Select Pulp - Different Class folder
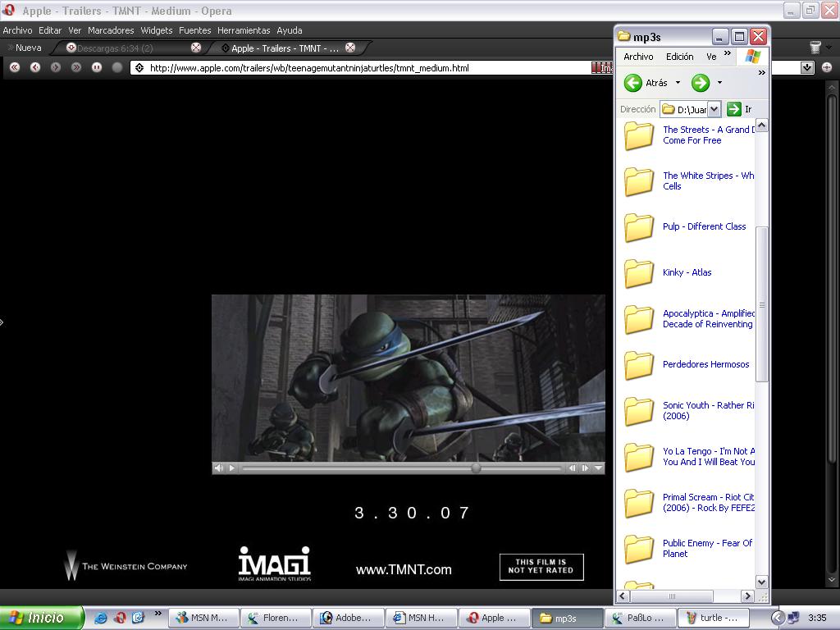This screenshot has height=630, width=840. 686,226
